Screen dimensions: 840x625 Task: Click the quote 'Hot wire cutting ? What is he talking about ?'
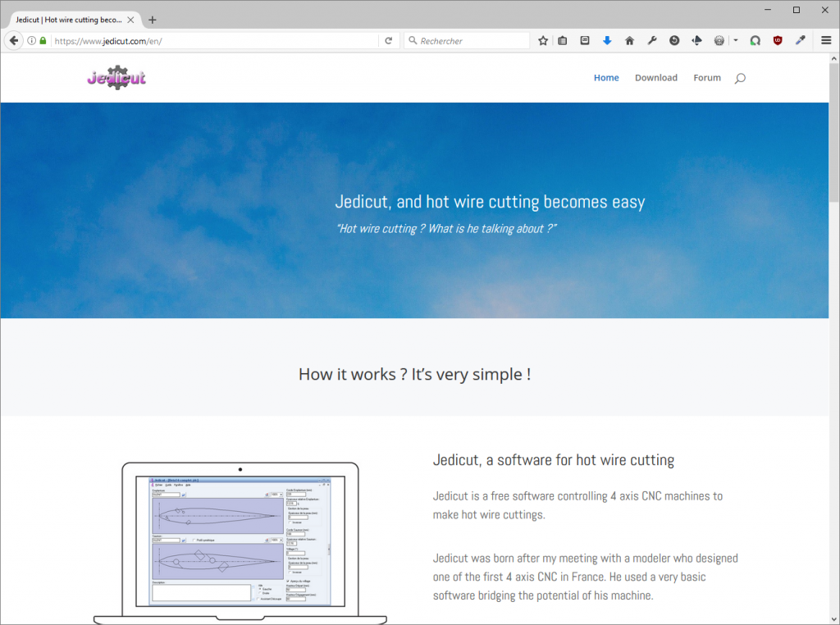(446, 229)
